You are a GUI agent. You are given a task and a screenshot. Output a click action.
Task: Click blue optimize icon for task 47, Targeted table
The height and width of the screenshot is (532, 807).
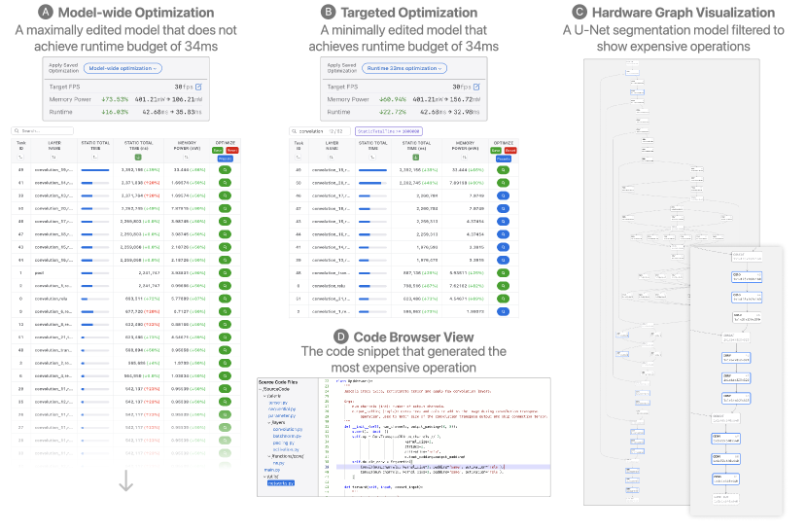[x=503, y=208]
